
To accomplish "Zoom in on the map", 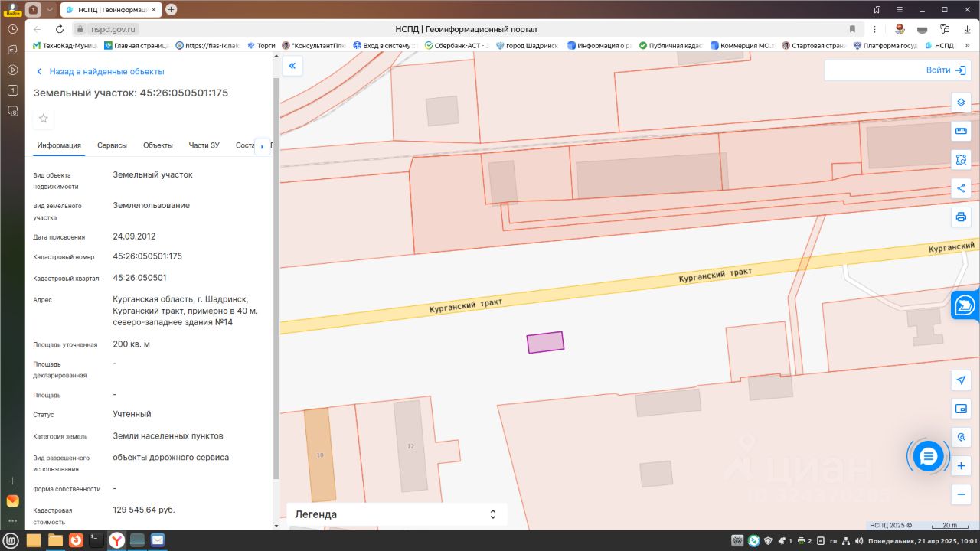I will 961,466.
